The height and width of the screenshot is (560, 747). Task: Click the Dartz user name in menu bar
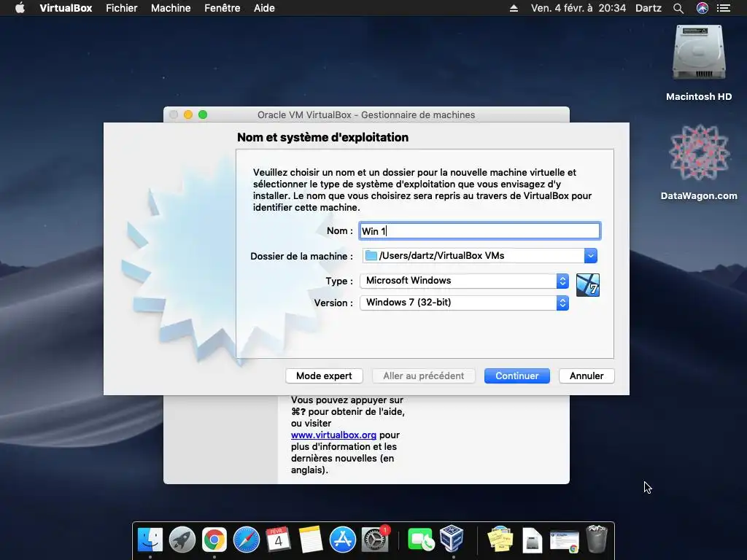649,8
